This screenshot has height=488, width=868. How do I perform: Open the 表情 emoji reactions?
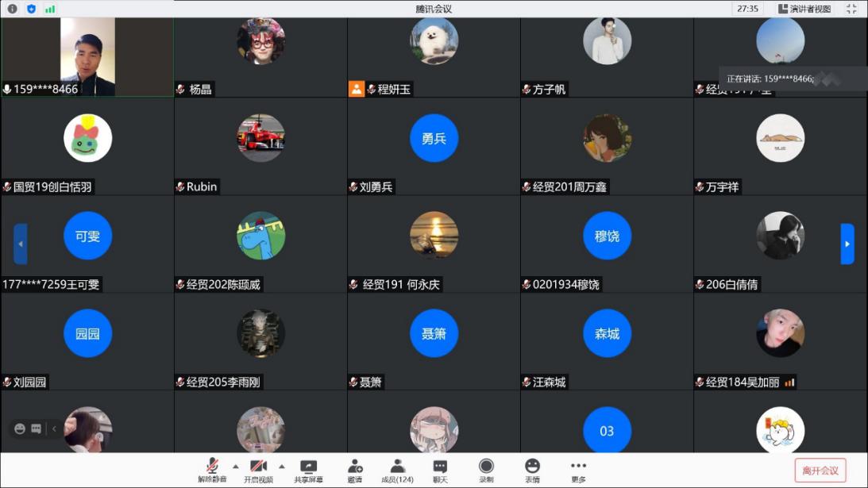[x=532, y=470]
